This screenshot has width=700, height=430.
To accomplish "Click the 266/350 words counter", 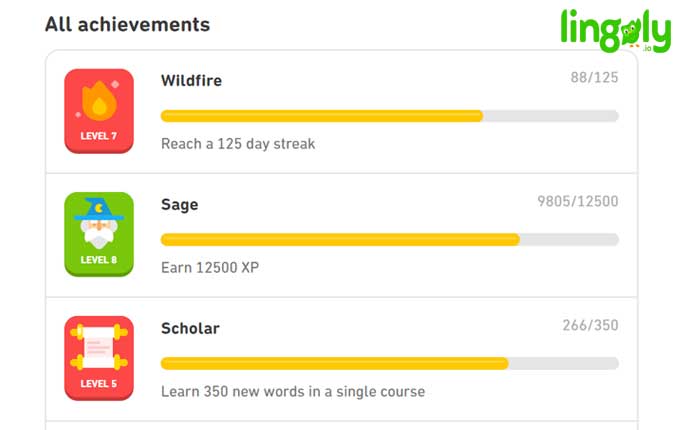I will 590,325.
